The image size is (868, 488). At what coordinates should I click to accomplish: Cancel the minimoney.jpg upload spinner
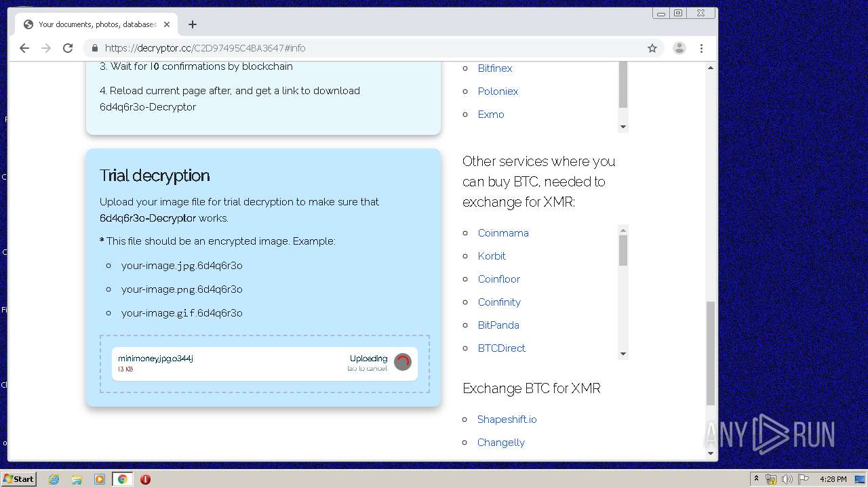coord(403,362)
